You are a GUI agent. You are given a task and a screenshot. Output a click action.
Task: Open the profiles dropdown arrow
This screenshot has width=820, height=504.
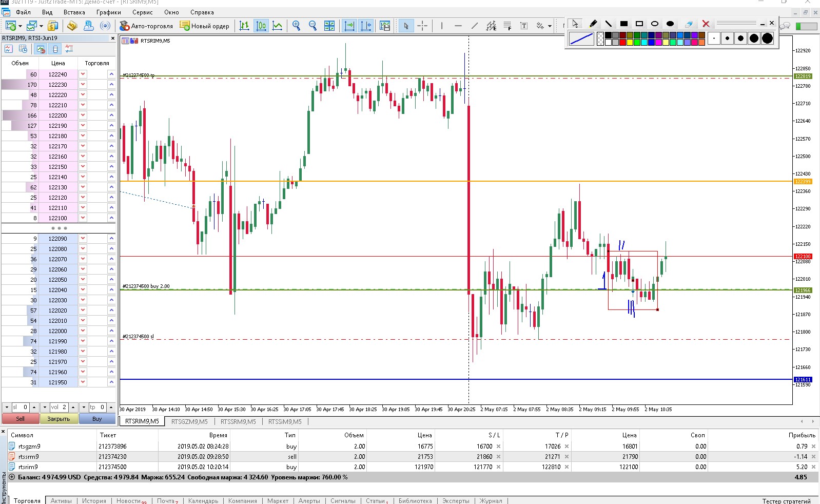point(41,26)
